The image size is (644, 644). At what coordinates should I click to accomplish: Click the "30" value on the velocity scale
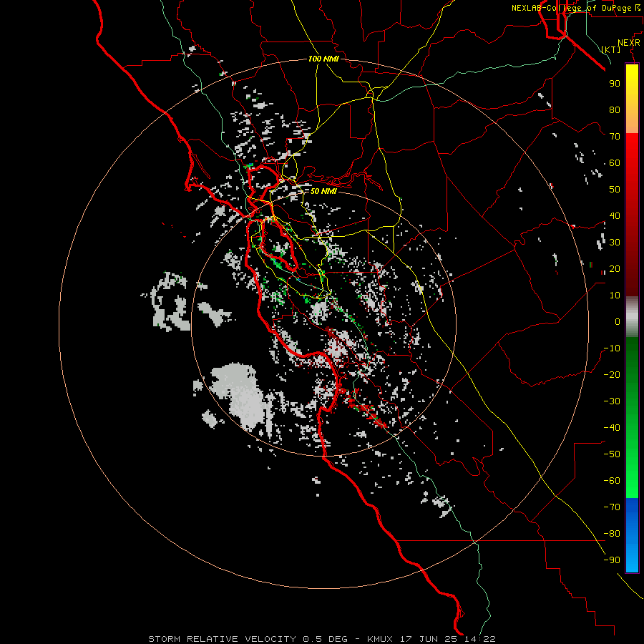(x=615, y=243)
